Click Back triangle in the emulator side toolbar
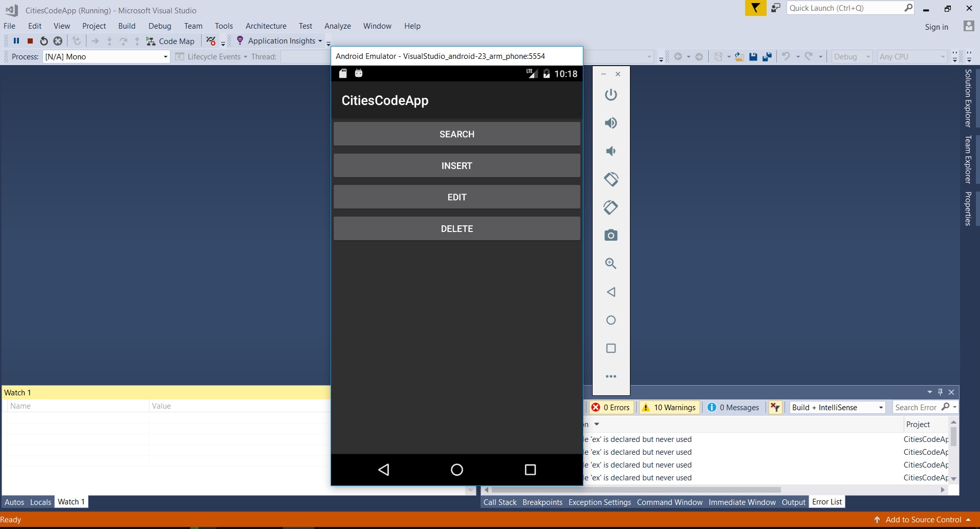The image size is (980, 529). point(611,292)
